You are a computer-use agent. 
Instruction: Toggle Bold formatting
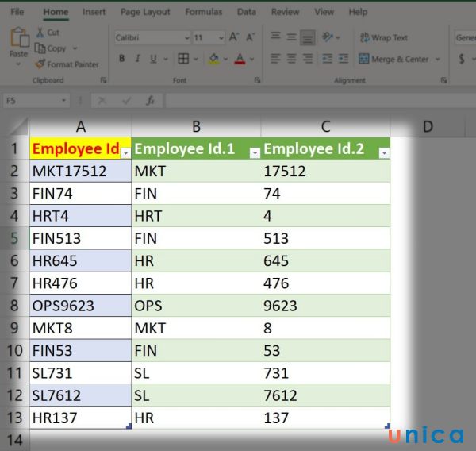[121, 58]
